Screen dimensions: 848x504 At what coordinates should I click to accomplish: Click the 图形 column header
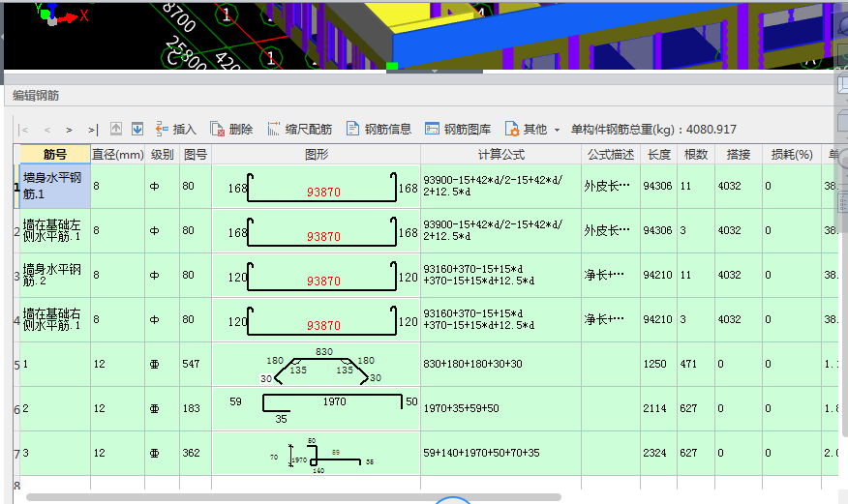click(317, 155)
